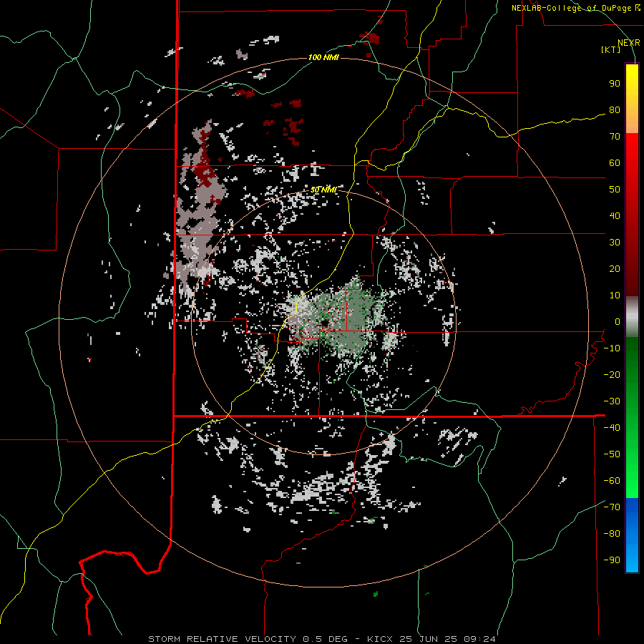Screen dimensions: 644x644
Task: Click the -40 scale label
Action: (612, 428)
